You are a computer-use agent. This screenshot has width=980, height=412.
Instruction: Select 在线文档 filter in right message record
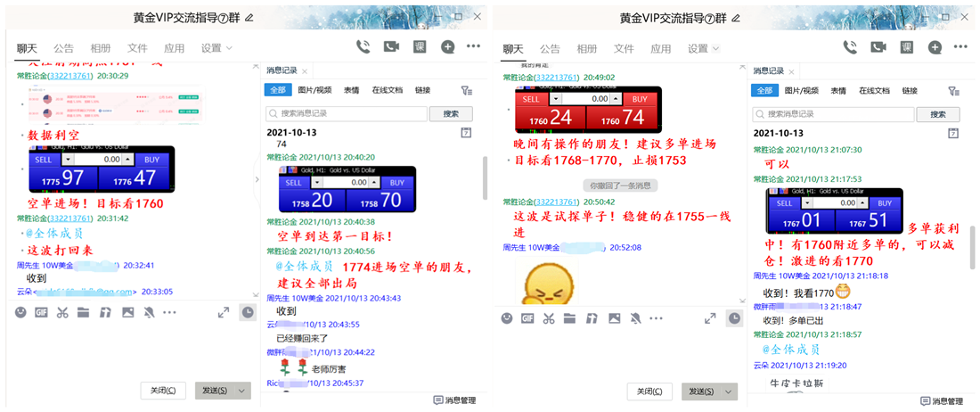(x=874, y=90)
